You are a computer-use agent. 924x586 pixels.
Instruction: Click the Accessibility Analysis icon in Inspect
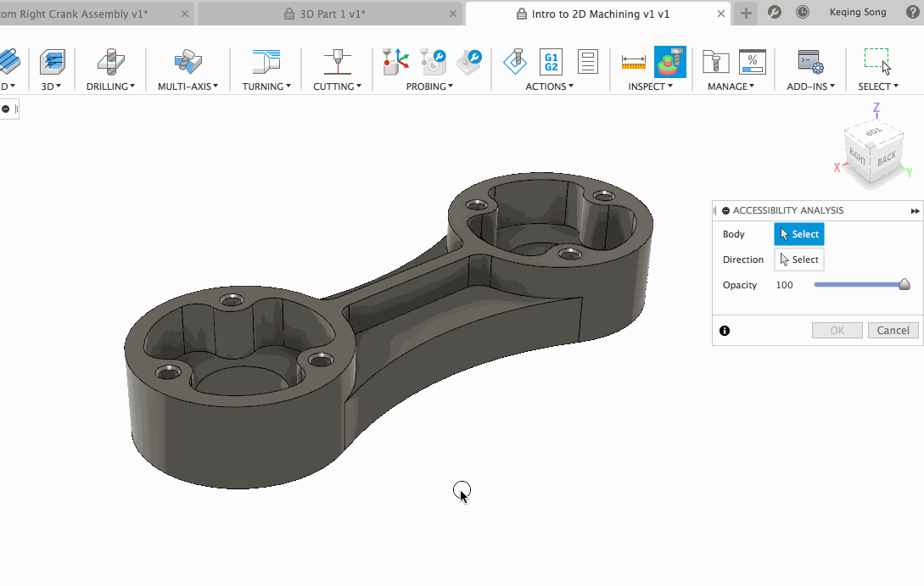[669, 62]
